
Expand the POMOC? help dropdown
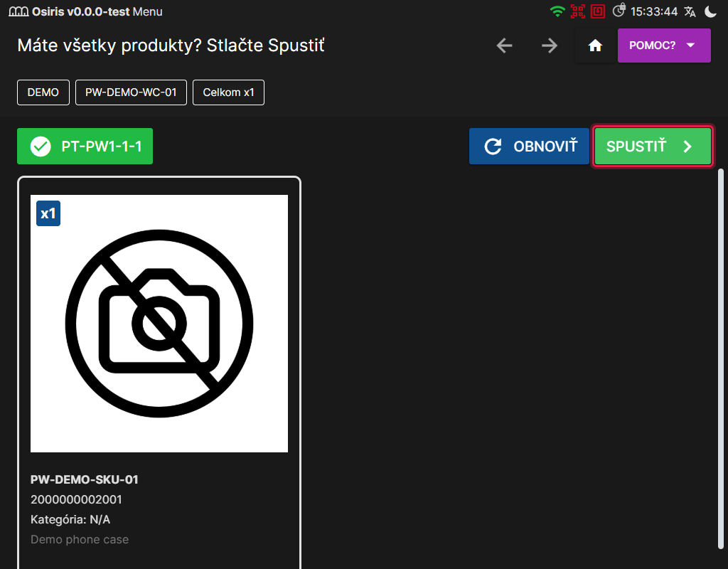point(664,46)
